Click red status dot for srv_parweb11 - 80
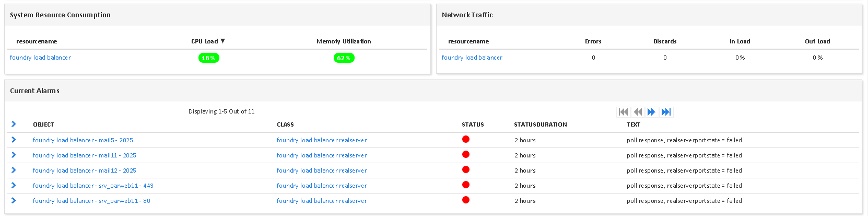This screenshot has height=216, width=868. point(466,200)
